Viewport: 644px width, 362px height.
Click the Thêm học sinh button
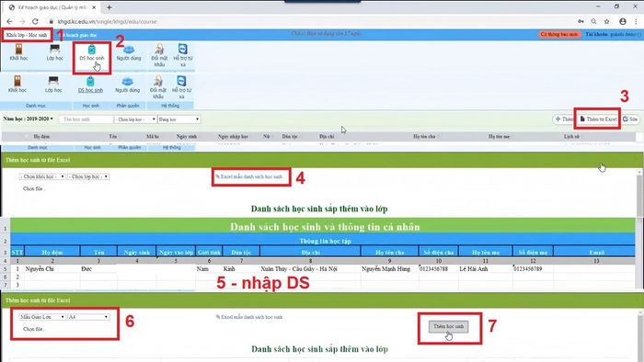449,326
